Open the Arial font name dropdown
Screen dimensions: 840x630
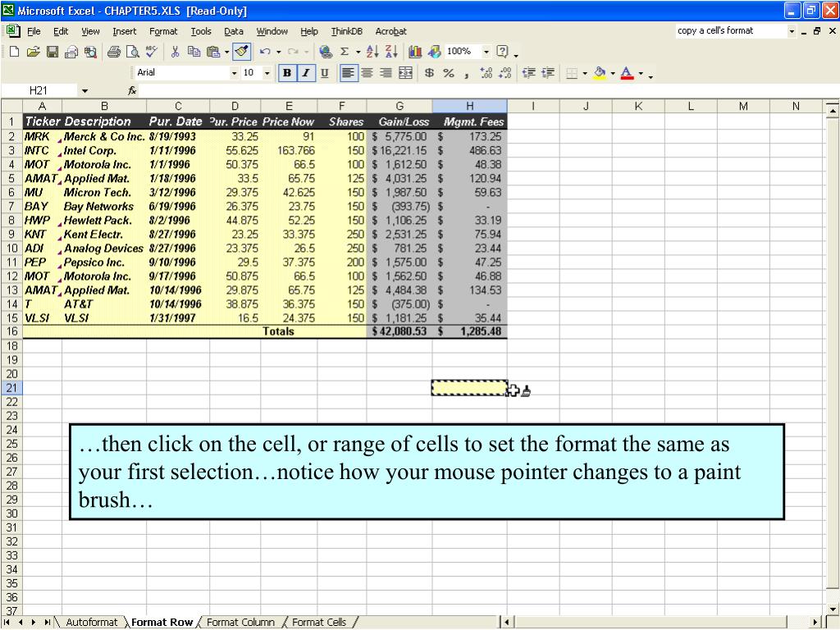pyautogui.click(x=234, y=73)
